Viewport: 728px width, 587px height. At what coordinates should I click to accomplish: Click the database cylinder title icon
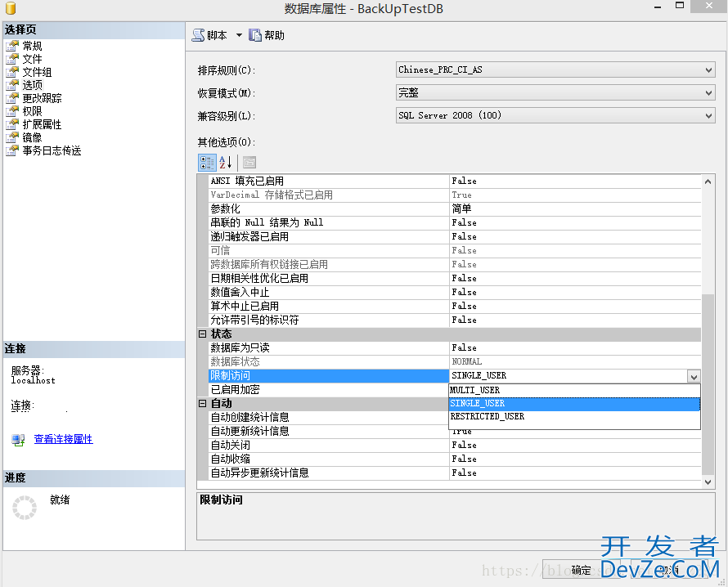11,8
